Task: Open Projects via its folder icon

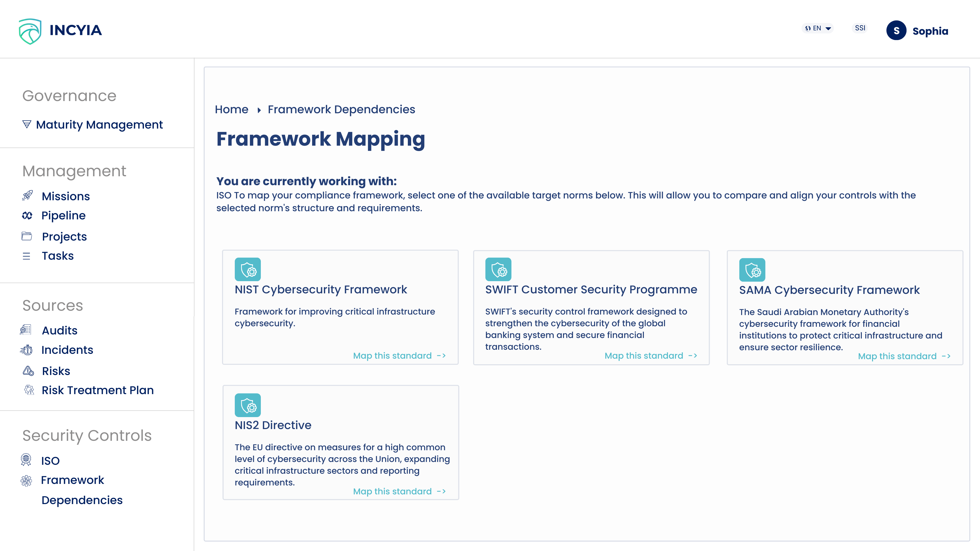Action: tap(27, 236)
